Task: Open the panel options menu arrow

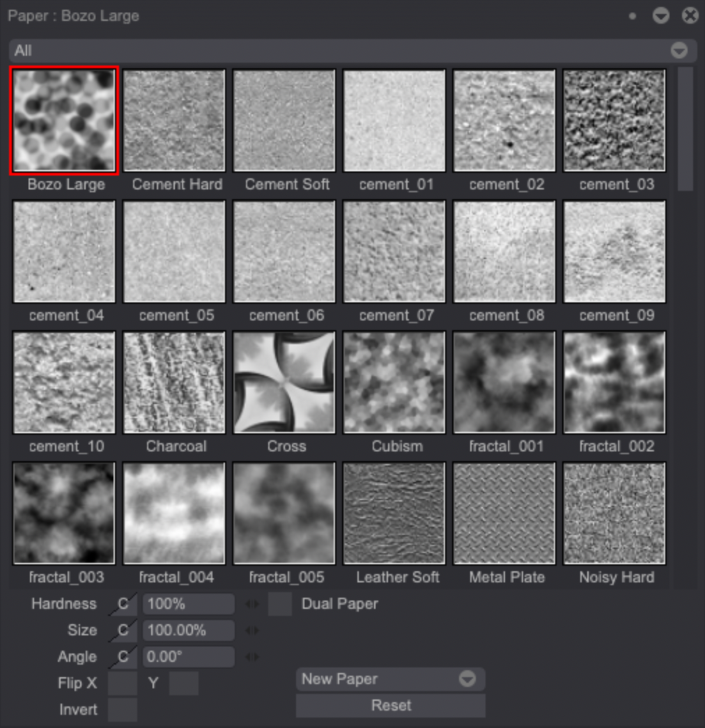Action: (x=660, y=15)
